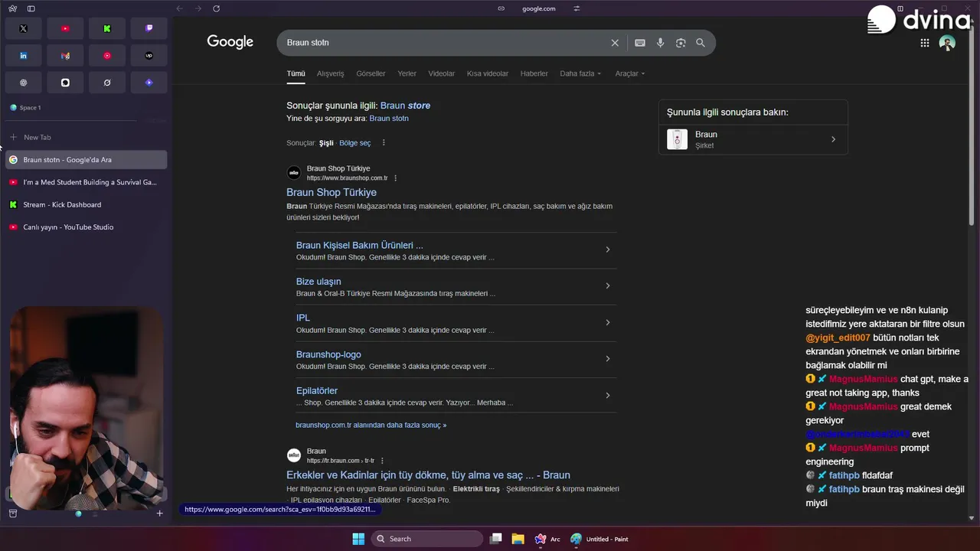
Task: Open File Explorer from the taskbar
Action: click(x=518, y=539)
